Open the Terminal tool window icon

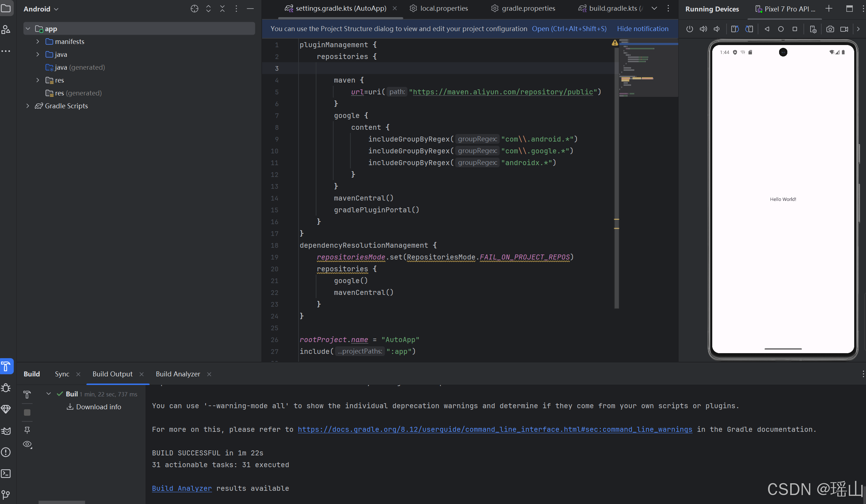pos(6,474)
